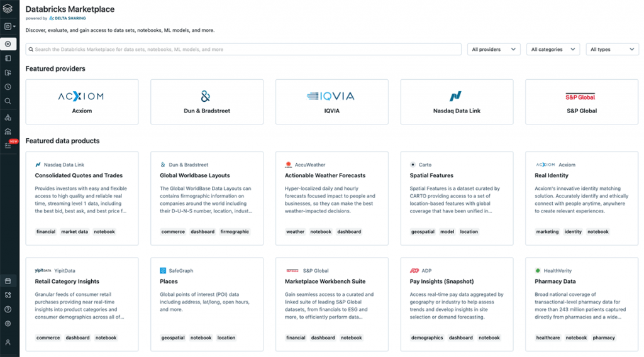
Task: Click the ADP logo icon
Action: [x=414, y=270]
